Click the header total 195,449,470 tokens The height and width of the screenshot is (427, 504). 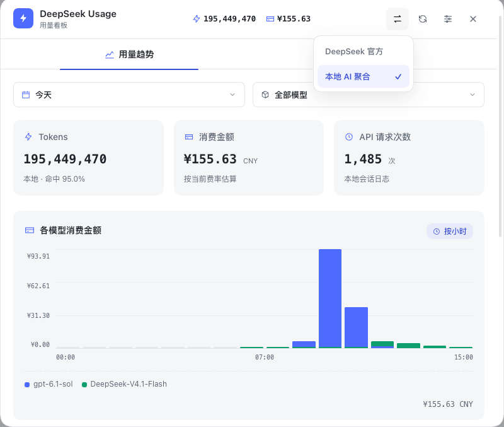click(229, 19)
